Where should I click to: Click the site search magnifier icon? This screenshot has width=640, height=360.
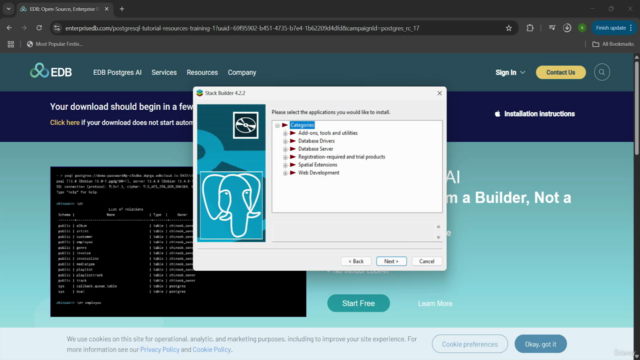[x=602, y=72]
